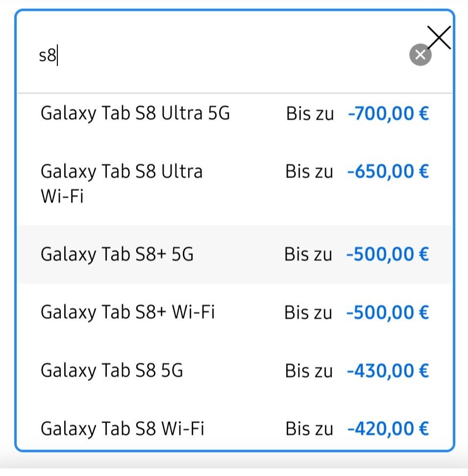Pick the Galaxy Tab S8+ 5G result
The width and height of the screenshot is (468, 476).
click(117, 255)
